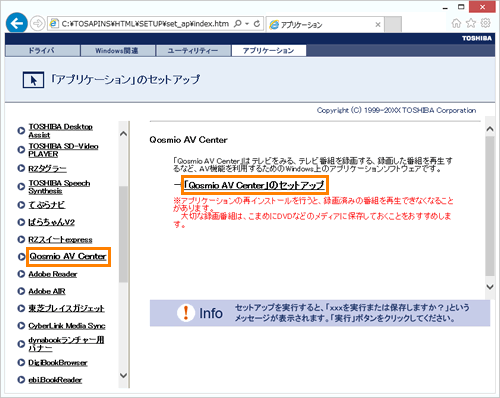The height and width of the screenshot is (398, 500).
Task: Open a new blank browser tab
Action: pyautogui.click(x=393, y=25)
